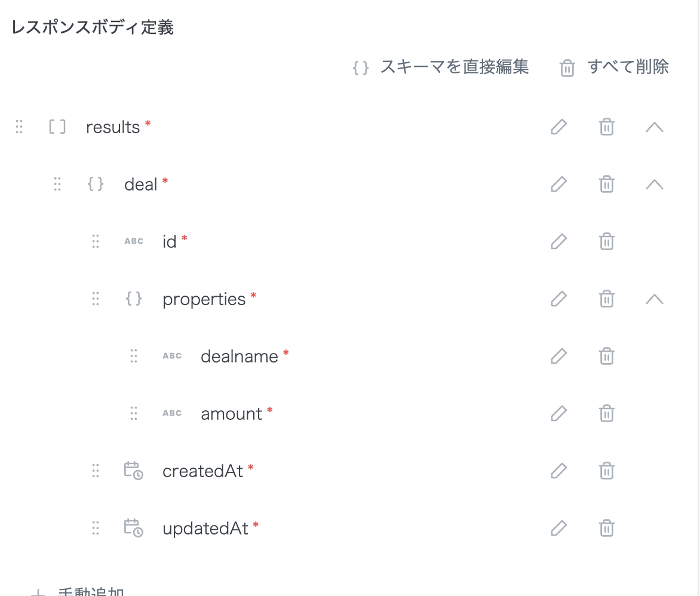Delete the amount field
The width and height of the screenshot is (700, 596).
[x=606, y=414]
